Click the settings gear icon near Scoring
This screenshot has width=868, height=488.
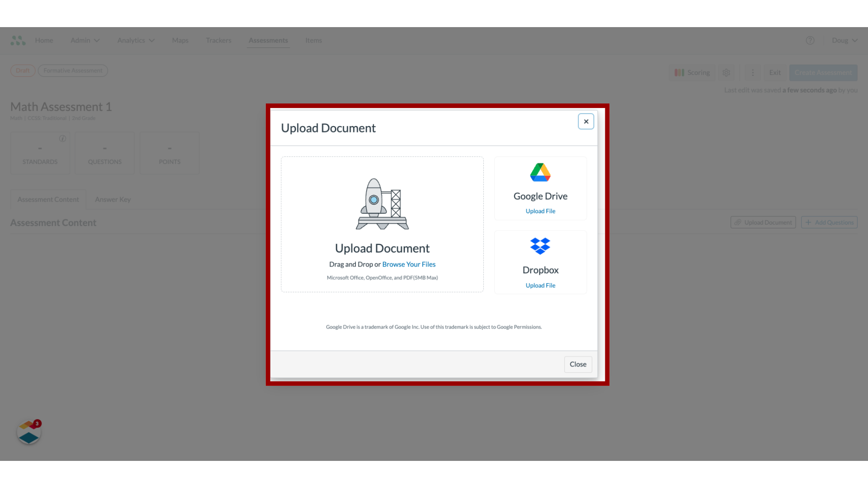pos(726,73)
